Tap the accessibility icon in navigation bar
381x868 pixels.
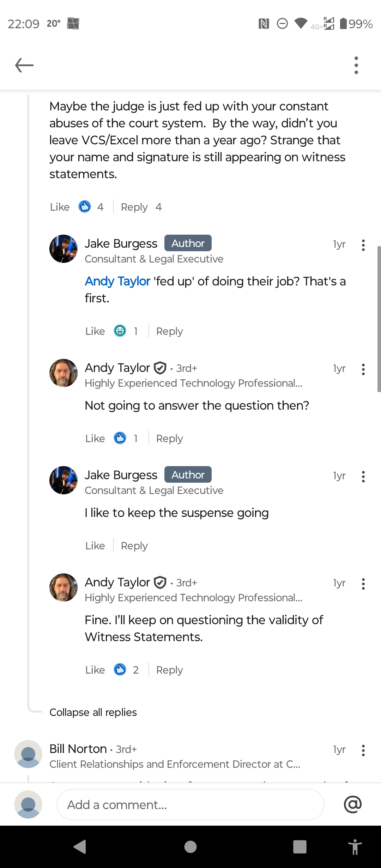[355, 846]
